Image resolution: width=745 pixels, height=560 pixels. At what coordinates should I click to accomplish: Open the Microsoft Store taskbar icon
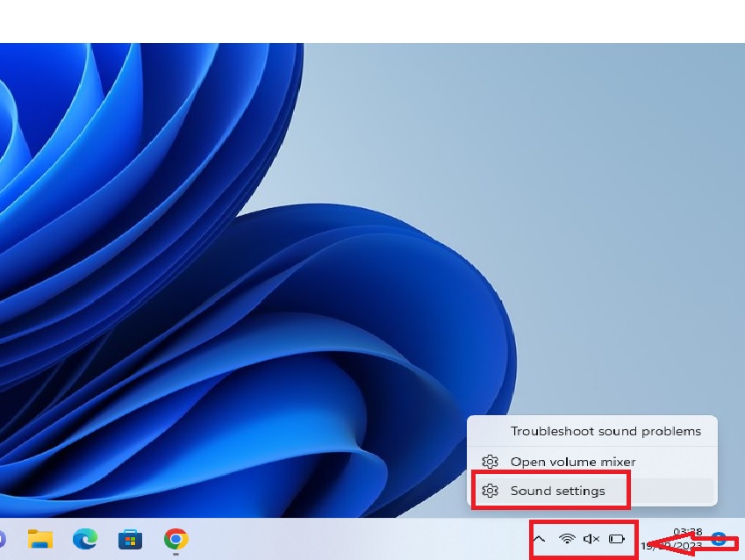131,538
